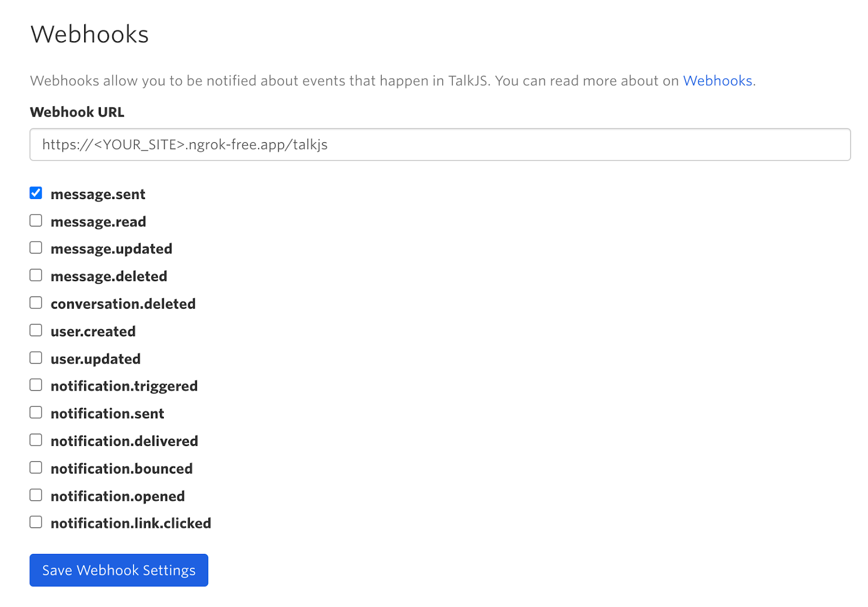This screenshot has width=868, height=607.
Task: Click the Save Webhook Settings button
Action: 118,570
